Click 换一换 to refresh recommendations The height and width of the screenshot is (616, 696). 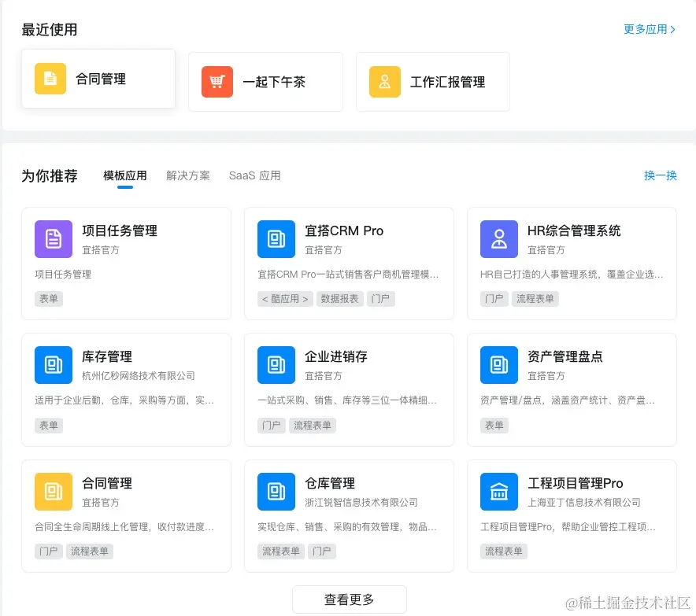(661, 175)
